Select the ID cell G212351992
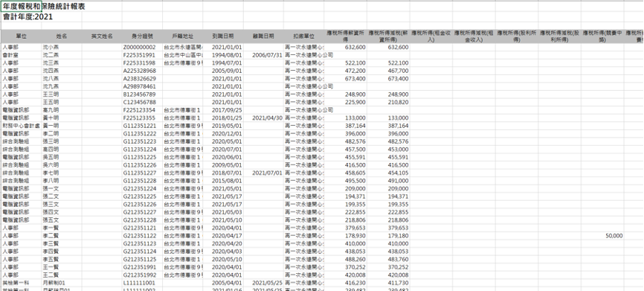The height and width of the screenshot is (291, 644). coord(142,275)
